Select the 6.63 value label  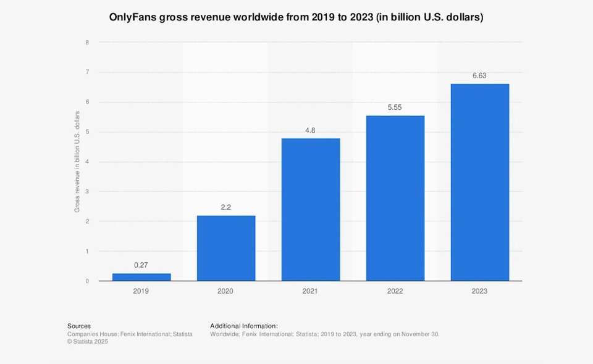tap(479, 75)
